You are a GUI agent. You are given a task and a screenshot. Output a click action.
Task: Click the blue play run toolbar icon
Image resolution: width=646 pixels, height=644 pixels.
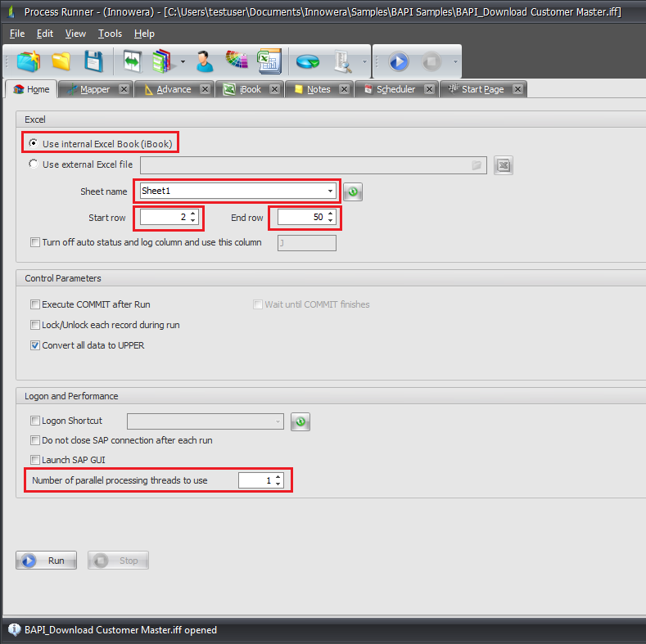399,61
